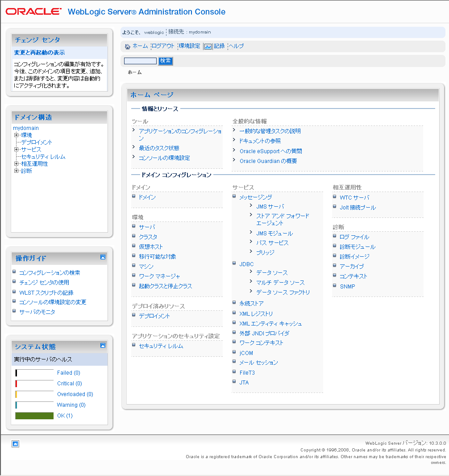Open the ドメイン configuration link

tap(147, 197)
